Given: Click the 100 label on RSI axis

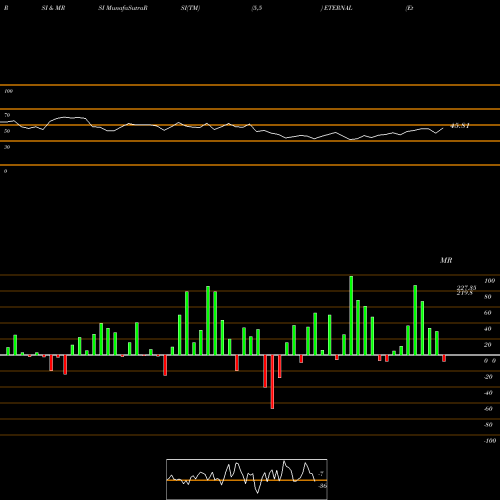Looking at the screenshot, I should (x=9, y=91).
